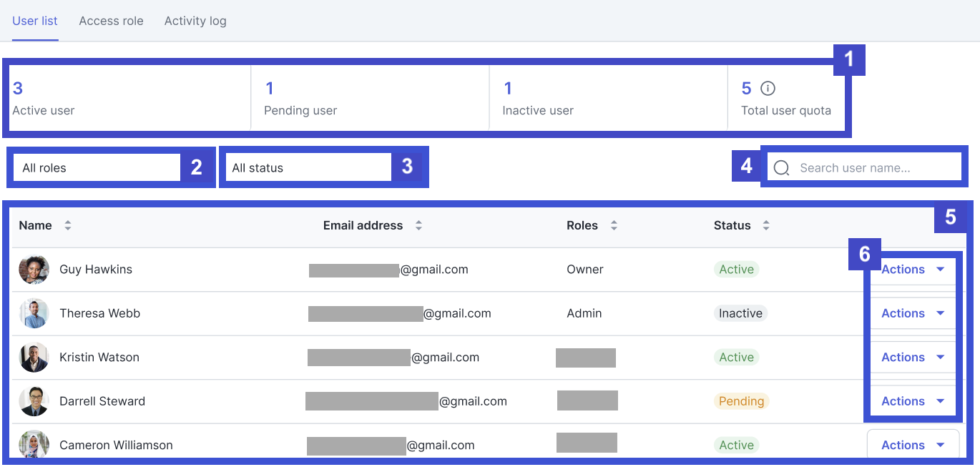980x467 pixels.
Task: Click the magnifier icon in search box
Action: click(782, 168)
